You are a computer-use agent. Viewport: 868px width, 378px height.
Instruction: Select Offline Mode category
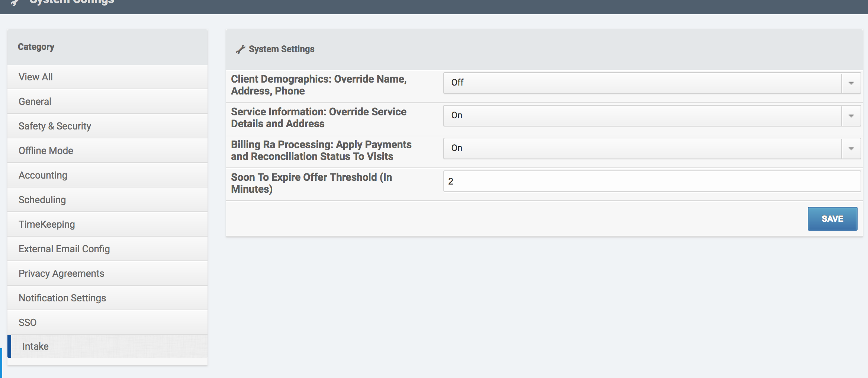(x=46, y=151)
